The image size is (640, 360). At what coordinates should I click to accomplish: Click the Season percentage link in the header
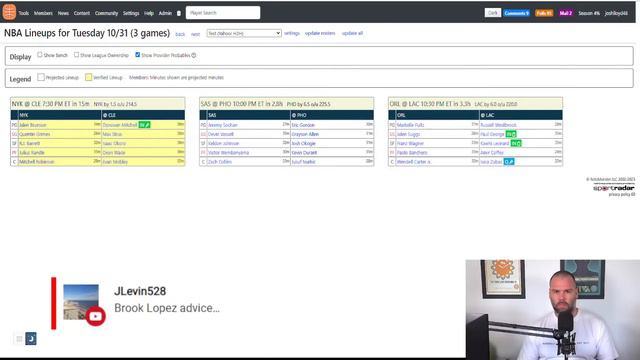coord(589,13)
